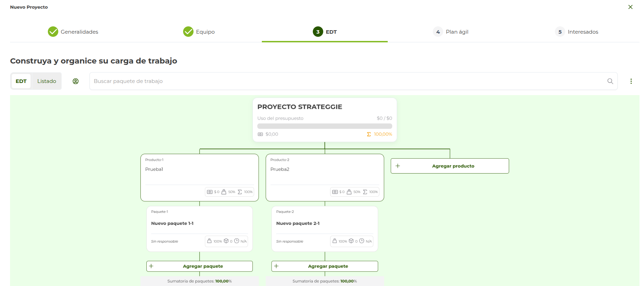Open the Plan ágil step

[x=451, y=32]
